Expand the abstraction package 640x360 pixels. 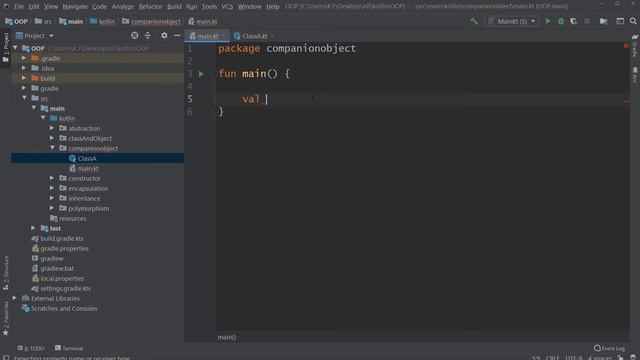(x=52, y=128)
